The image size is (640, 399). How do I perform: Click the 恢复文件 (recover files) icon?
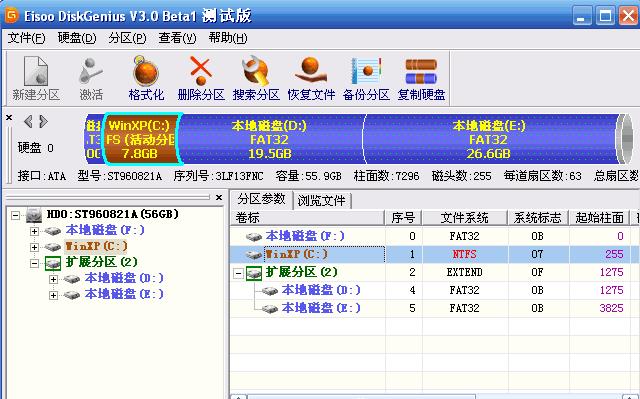pos(311,78)
